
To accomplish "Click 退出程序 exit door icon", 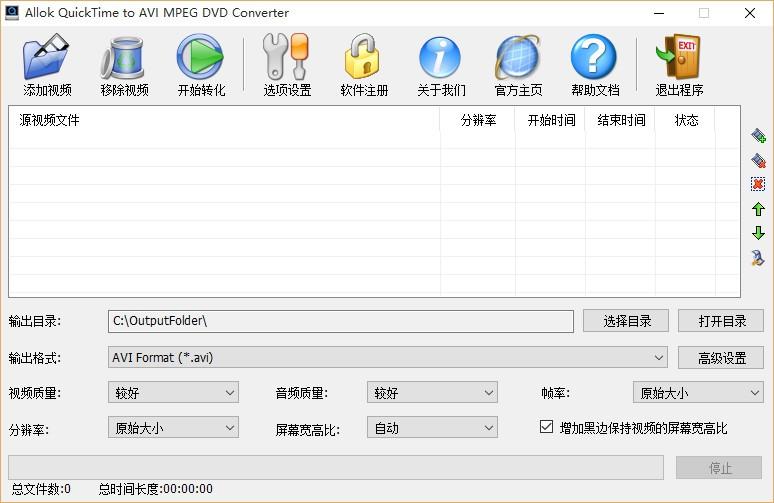I will pos(679,56).
